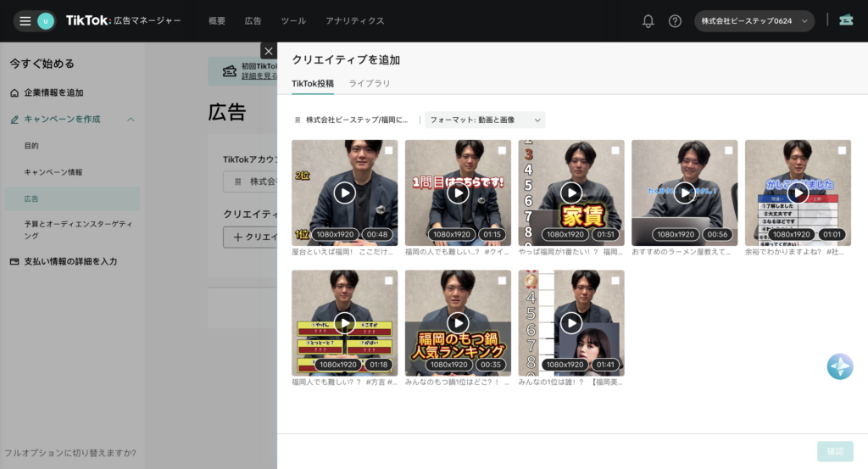Open the hamburger menu icon
This screenshot has width=868, height=469.
[25, 21]
